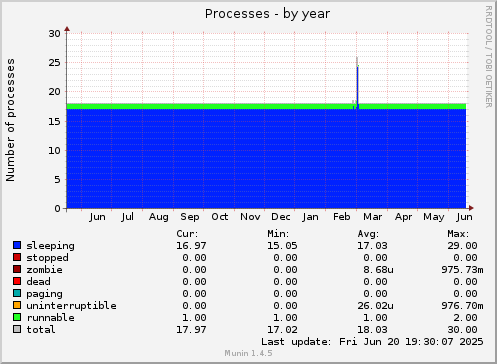This screenshot has height=364, width=497.
Task: Click the Last update timestamp text
Action: click(x=372, y=342)
